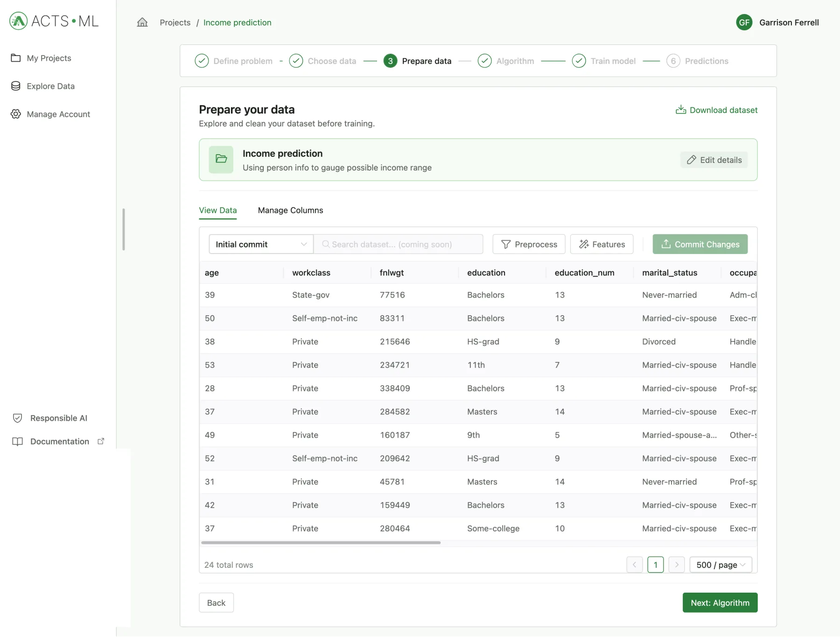Click the My Projects folder icon

click(x=16, y=58)
